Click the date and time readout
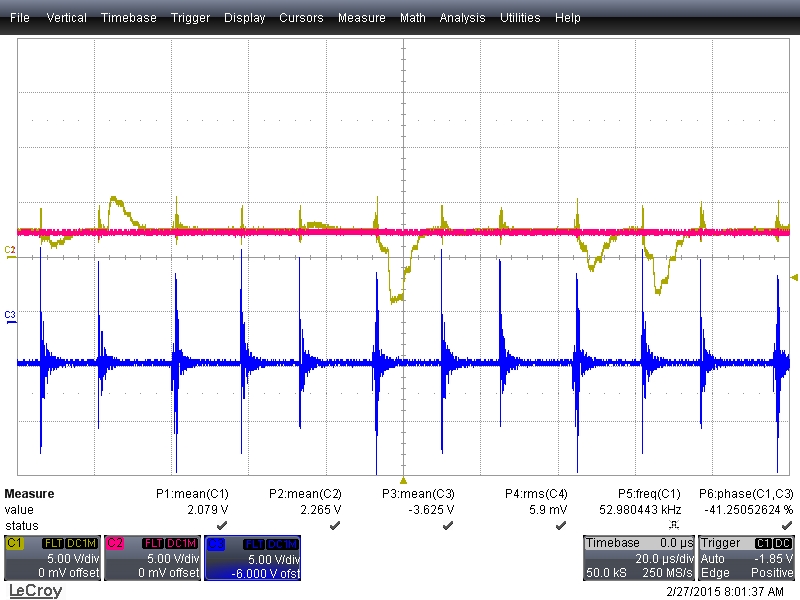The height and width of the screenshot is (600, 800). [724, 592]
